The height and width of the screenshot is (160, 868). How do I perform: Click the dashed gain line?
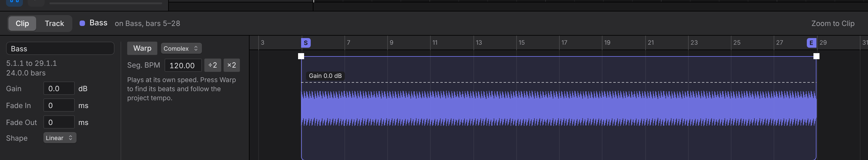(559, 82)
